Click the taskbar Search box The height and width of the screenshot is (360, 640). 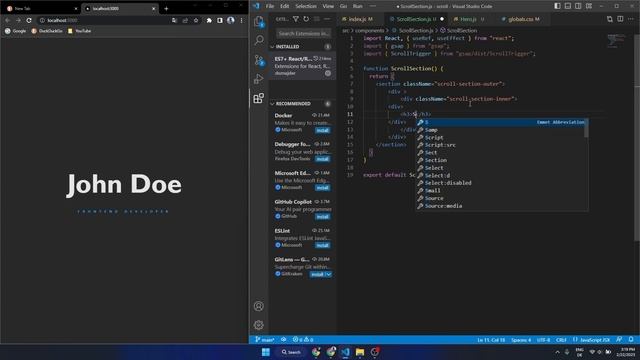point(291,352)
